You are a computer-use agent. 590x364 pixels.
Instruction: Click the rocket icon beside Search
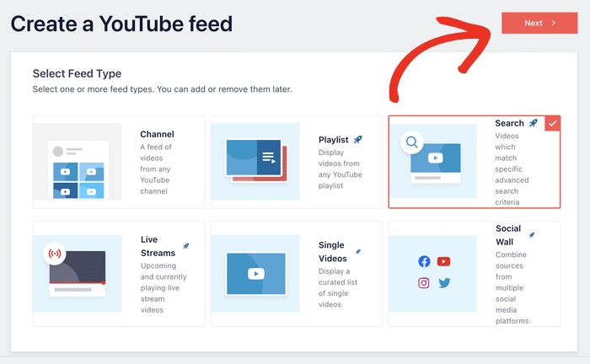click(533, 123)
